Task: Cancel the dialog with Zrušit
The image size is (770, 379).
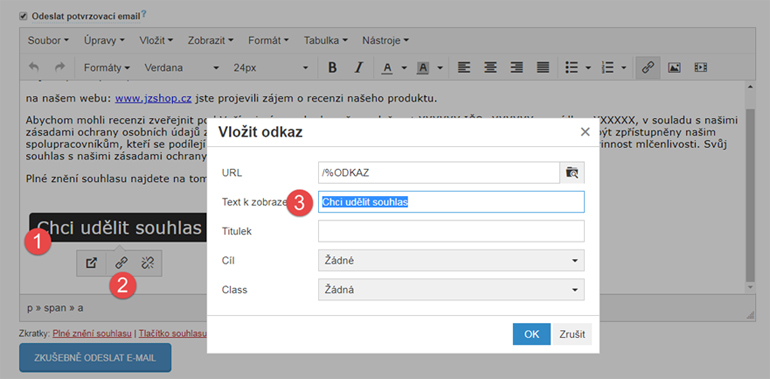Action: (572, 334)
